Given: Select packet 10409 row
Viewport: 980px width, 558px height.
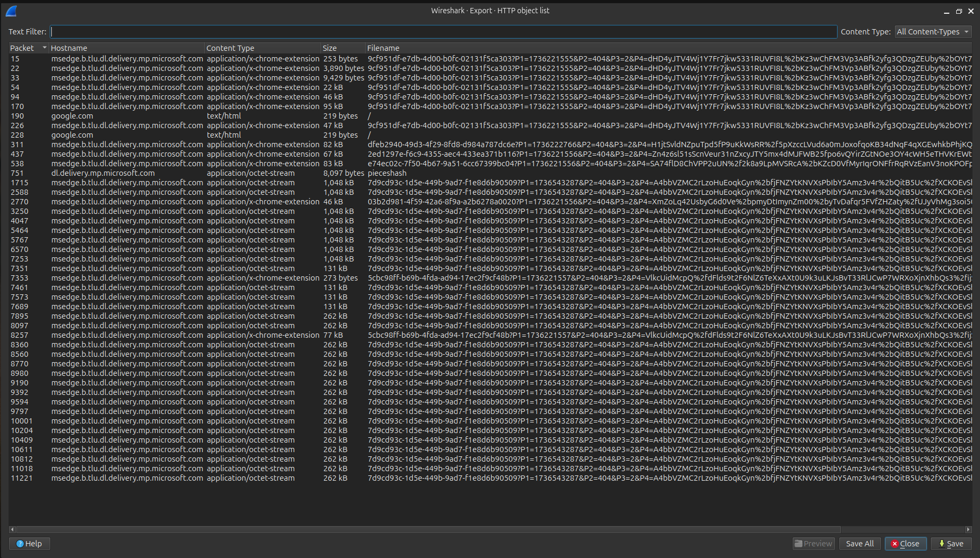Looking at the screenshot, I should point(491,440).
